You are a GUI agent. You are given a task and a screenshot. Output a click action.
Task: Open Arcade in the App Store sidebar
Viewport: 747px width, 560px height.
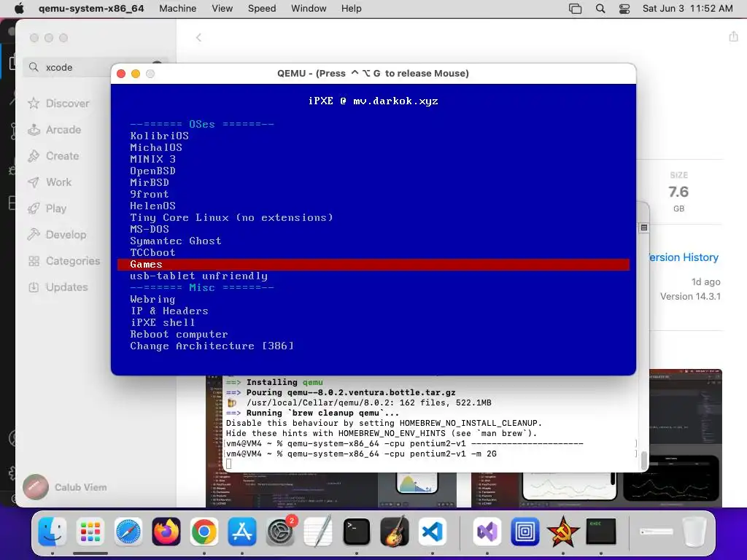click(x=54, y=130)
